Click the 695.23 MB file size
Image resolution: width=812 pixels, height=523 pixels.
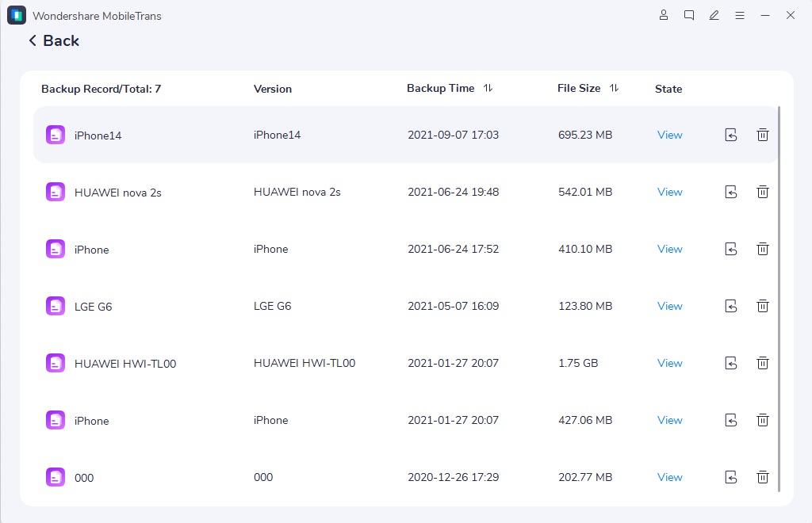pyautogui.click(x=585, y=135)
